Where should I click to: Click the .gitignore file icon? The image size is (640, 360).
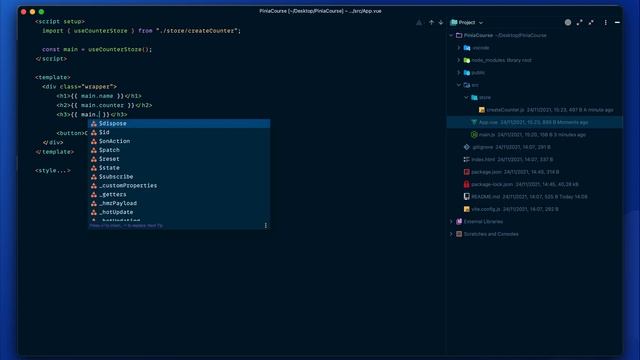(467, 147)
